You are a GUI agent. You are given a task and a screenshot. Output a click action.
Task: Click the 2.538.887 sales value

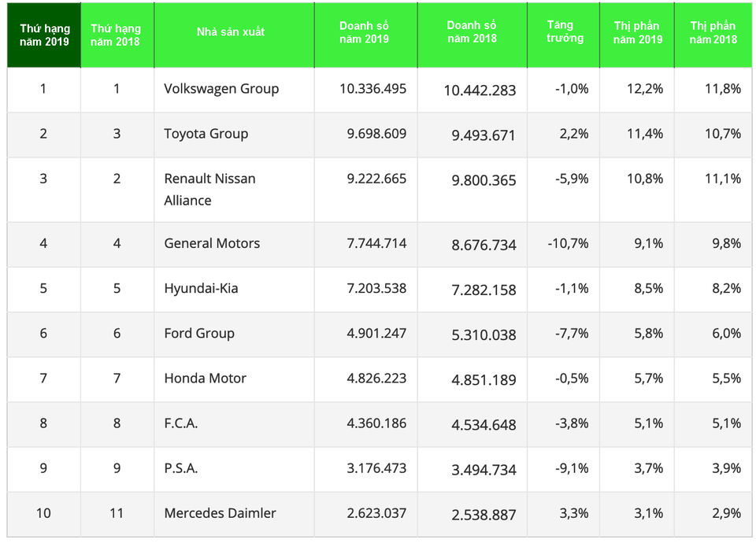pyautogui.click(x=484, y=515)
